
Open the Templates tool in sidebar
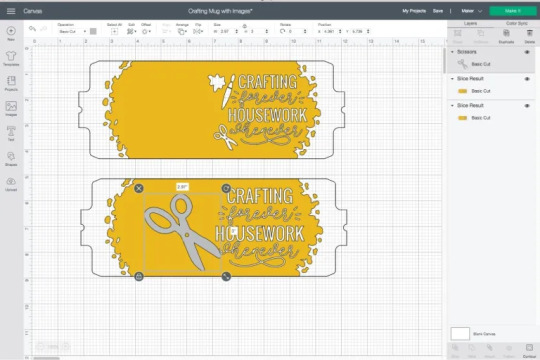click(x=11, y=58)
